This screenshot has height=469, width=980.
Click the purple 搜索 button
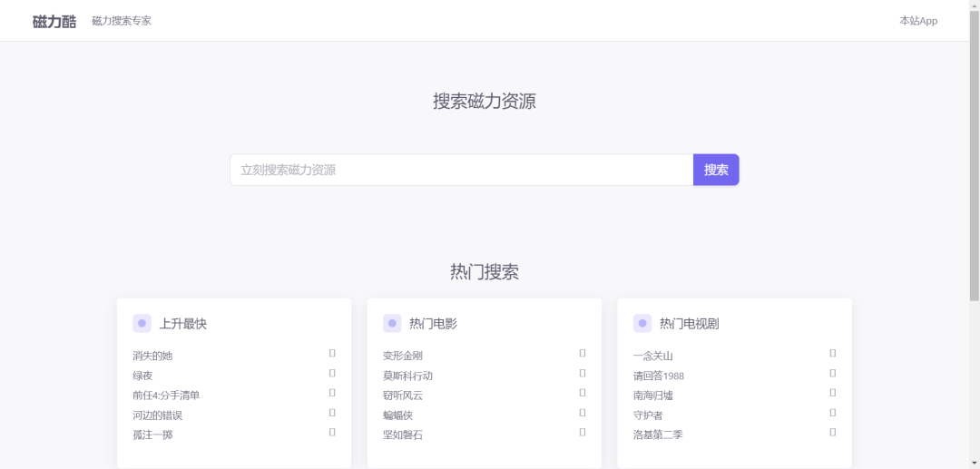[x=716, y=170]
